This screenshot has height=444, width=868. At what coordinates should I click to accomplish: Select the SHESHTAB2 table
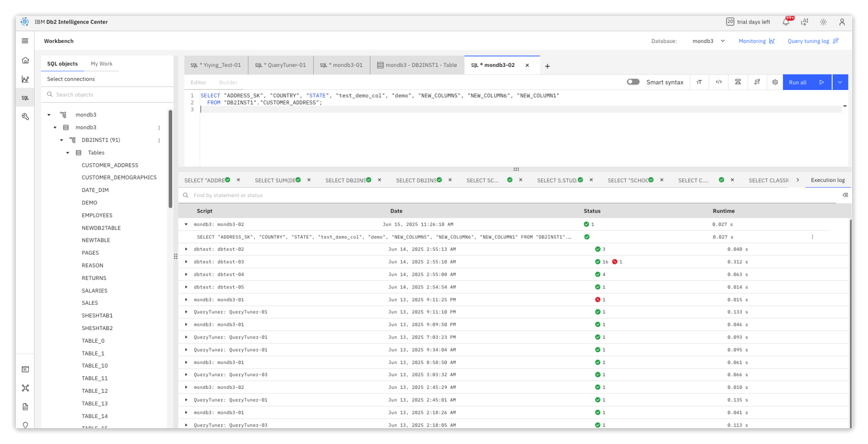click(x=97, y=328)
